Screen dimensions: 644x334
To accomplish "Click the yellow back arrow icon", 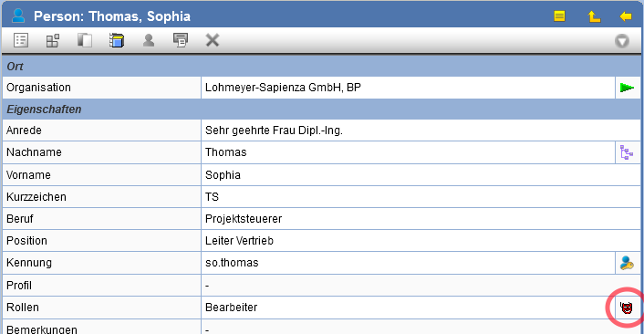I will (626, 16).
